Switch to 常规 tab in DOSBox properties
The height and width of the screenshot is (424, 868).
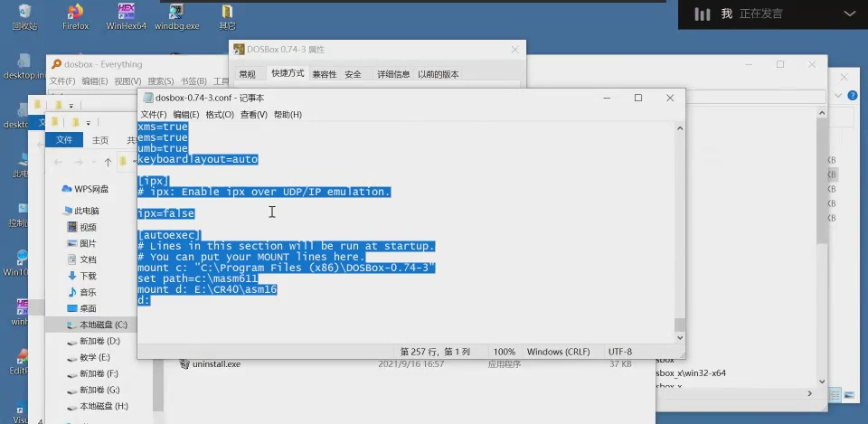(x=248, y=74)
